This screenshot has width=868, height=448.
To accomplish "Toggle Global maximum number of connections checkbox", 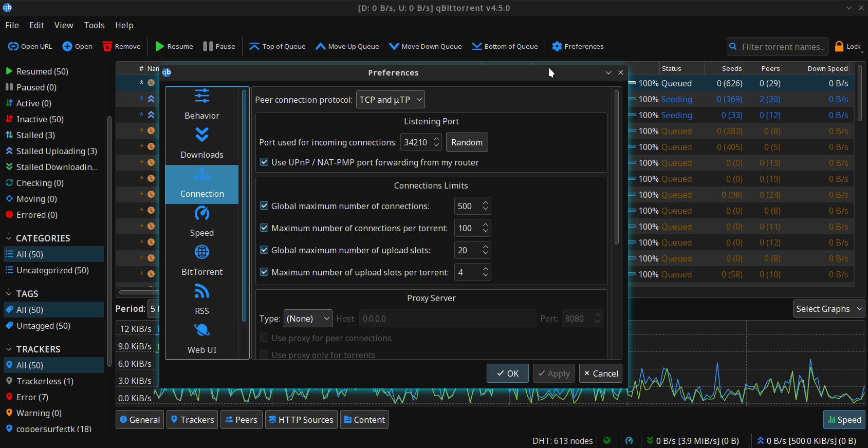I will pyautogui.click(x=264, y=206).
